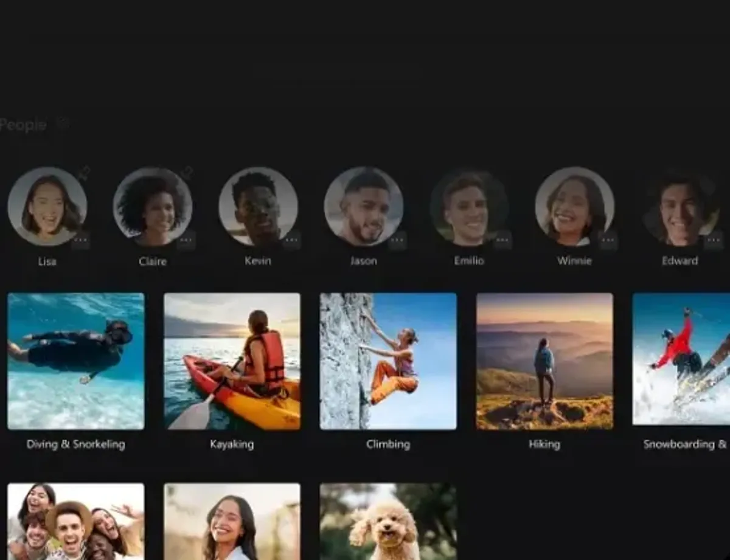Click the pin icon on Claire's avatar

pos(188,172)
